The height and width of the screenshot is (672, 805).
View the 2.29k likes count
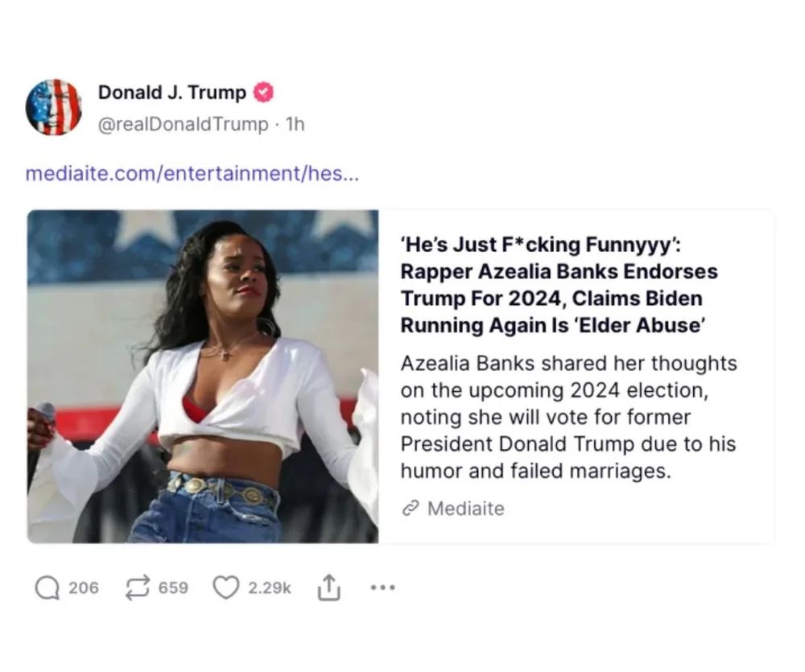(270, 587)
